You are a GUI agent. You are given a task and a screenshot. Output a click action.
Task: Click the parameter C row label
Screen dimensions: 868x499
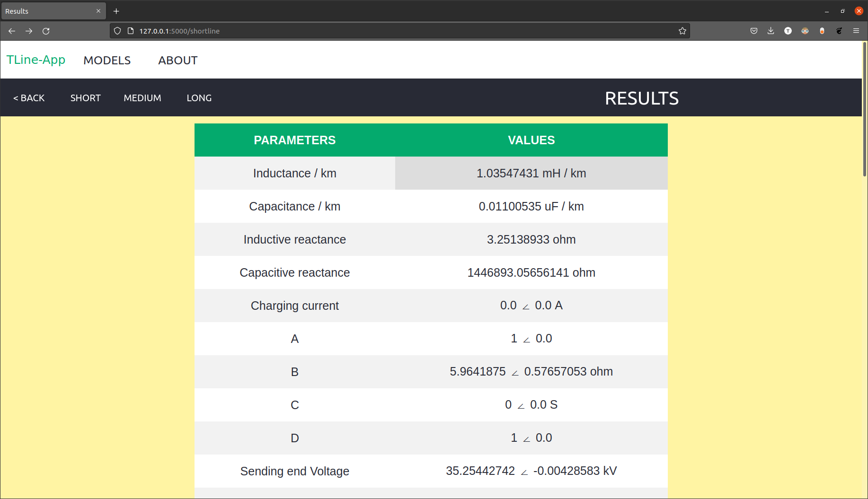pos(295,405)
